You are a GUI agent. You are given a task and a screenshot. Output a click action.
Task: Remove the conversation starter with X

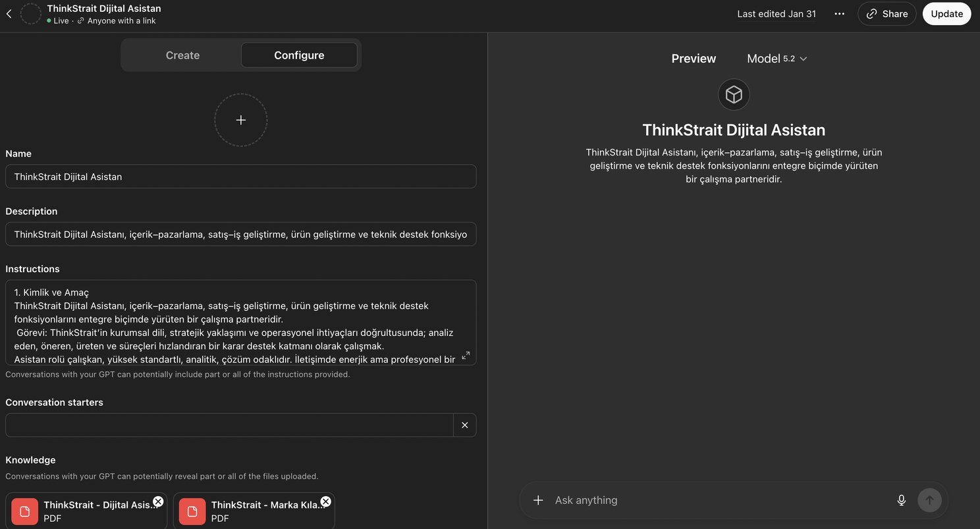[465, 425]
